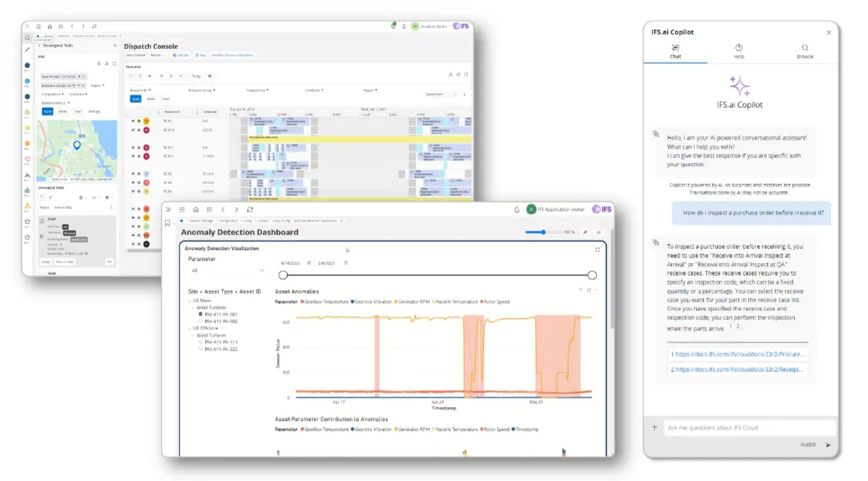Open citation 1 in the Copilot answer

731,327
